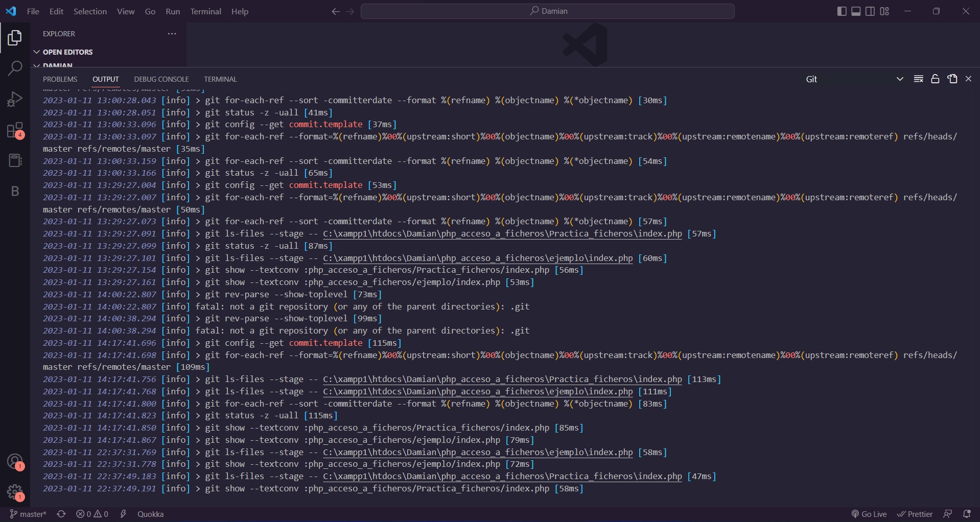Close the bottom panel with X
Viewport: 980px width, 522px height.
(968, 79)
